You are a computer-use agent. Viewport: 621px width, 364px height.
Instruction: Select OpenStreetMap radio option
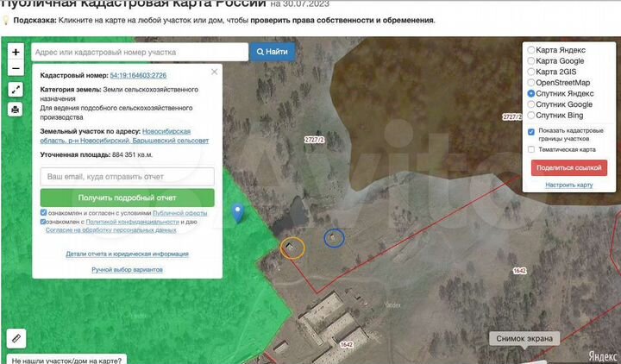[531, 83]
